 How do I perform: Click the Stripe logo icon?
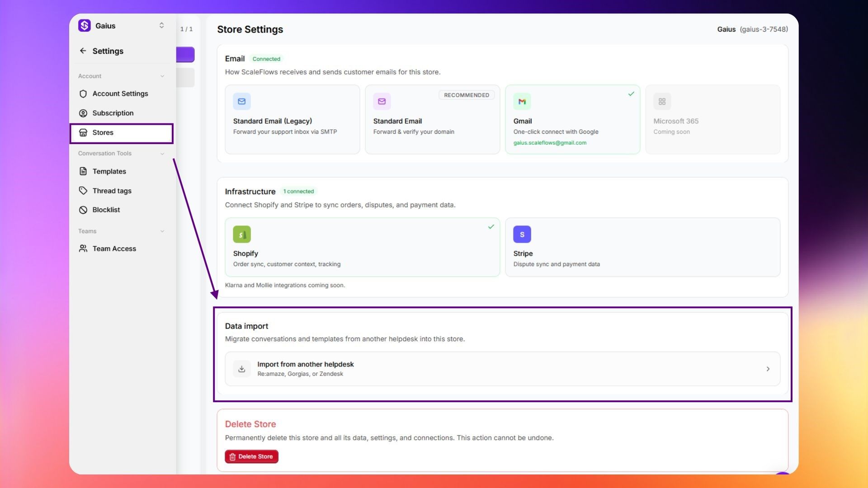click(522, 234)
